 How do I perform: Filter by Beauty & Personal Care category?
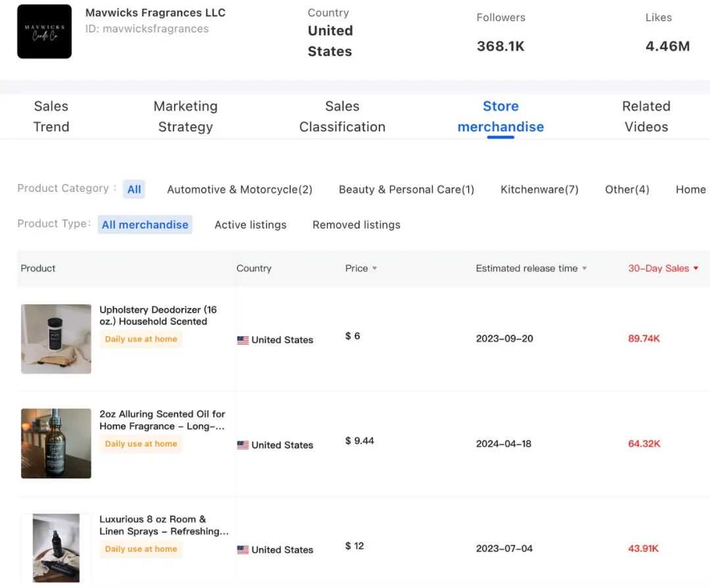pos(406,189)
